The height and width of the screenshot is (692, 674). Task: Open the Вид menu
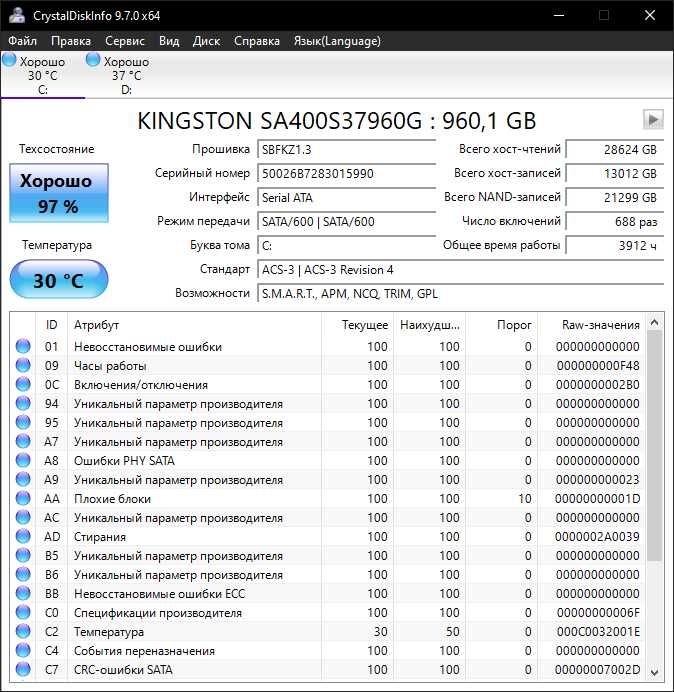pyautogui.click(x=169, y=41)
